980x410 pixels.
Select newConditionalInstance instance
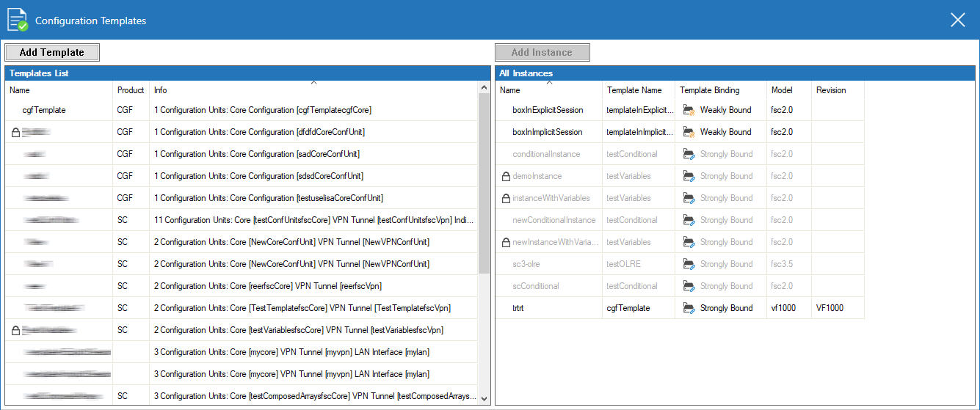(554, 220)
